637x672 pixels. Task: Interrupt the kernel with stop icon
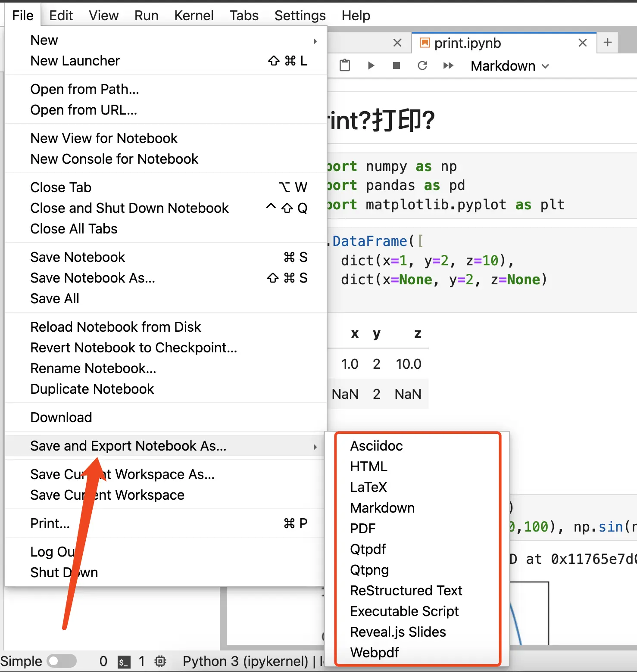[x=397, y=65]
